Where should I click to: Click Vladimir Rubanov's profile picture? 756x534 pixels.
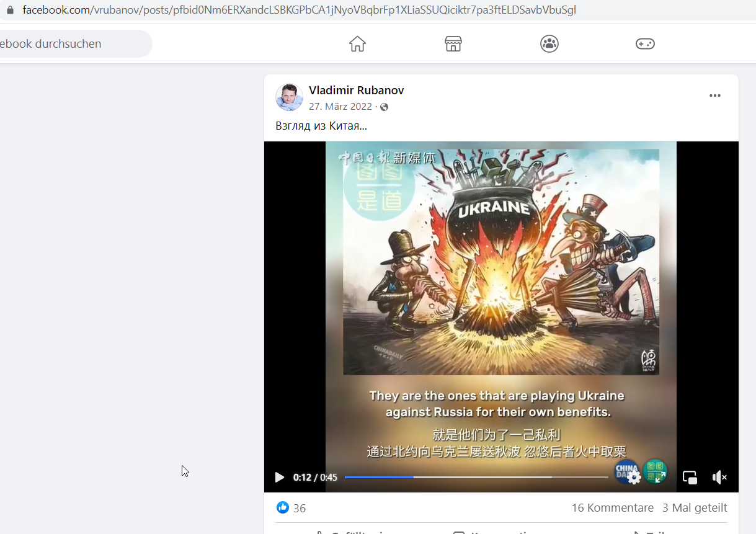[x=289, y=97]
